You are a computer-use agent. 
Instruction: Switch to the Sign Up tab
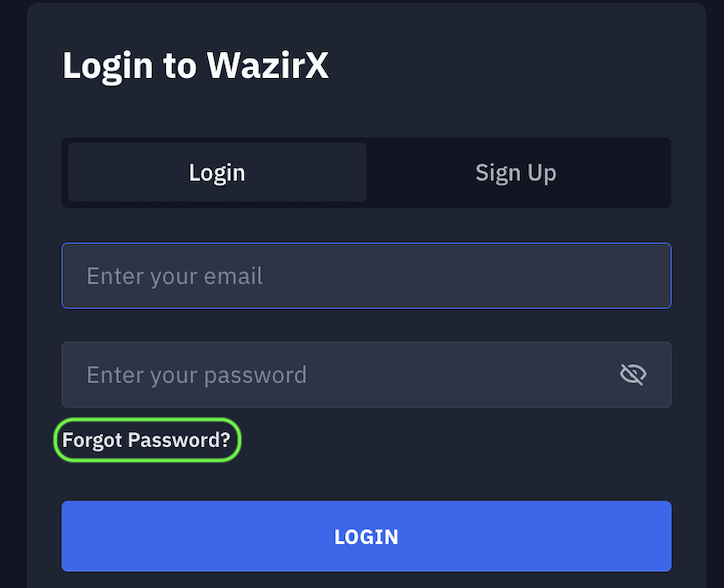coord(516,172)
